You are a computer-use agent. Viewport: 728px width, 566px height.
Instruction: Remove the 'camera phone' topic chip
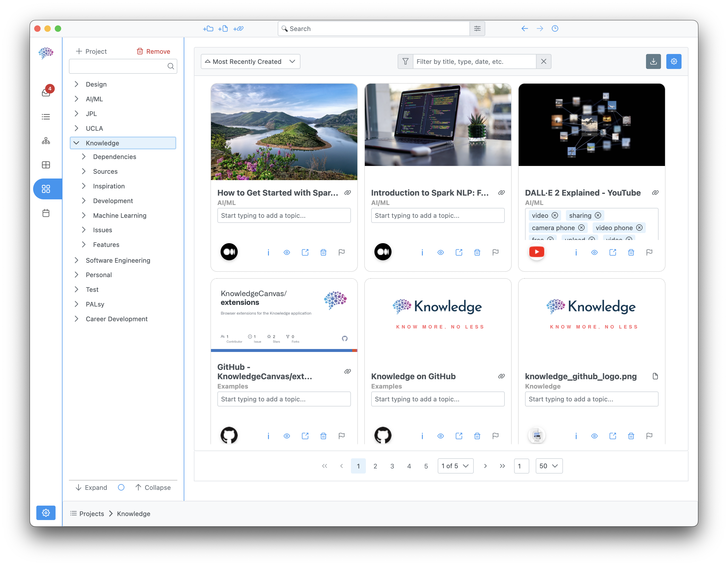(581, 228)
